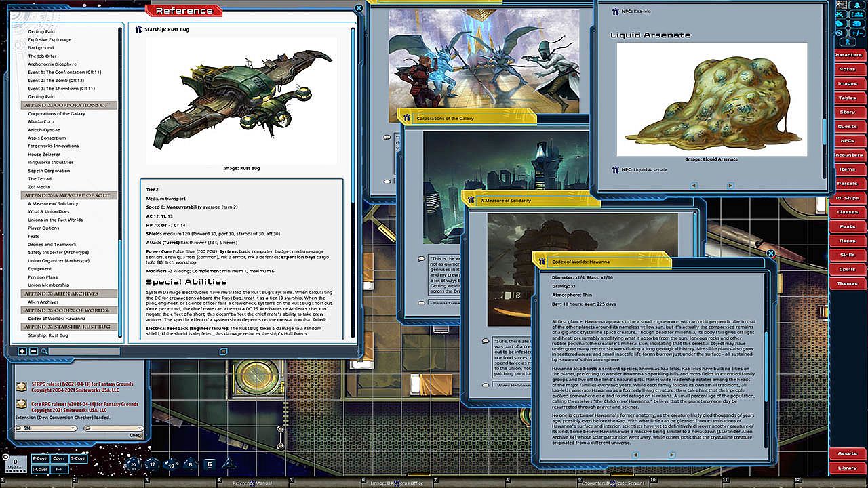This screenshot has width=868, height=488.
Task: Select AbadarCorp in the Reference tree
Action: [x=41, y=121]
